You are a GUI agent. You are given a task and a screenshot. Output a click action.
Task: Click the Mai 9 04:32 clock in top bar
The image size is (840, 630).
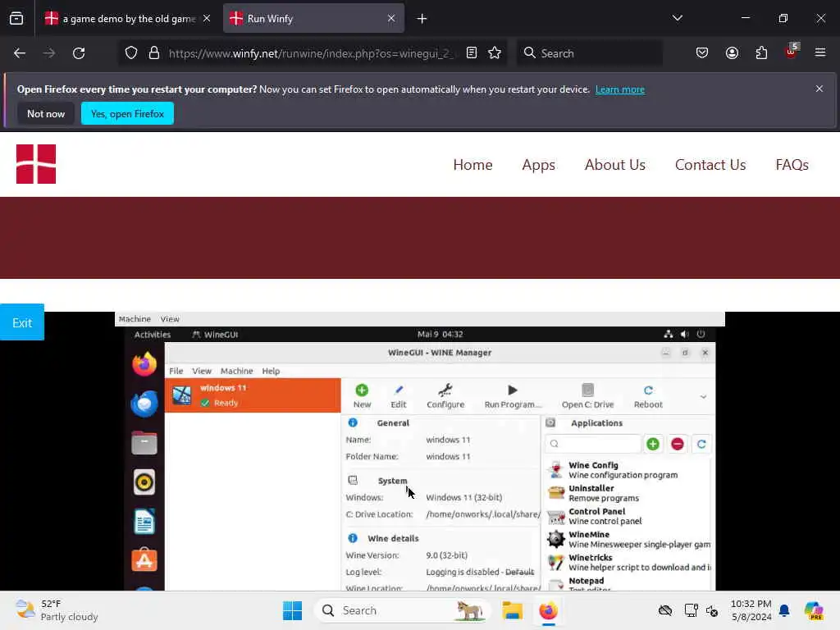440,335
